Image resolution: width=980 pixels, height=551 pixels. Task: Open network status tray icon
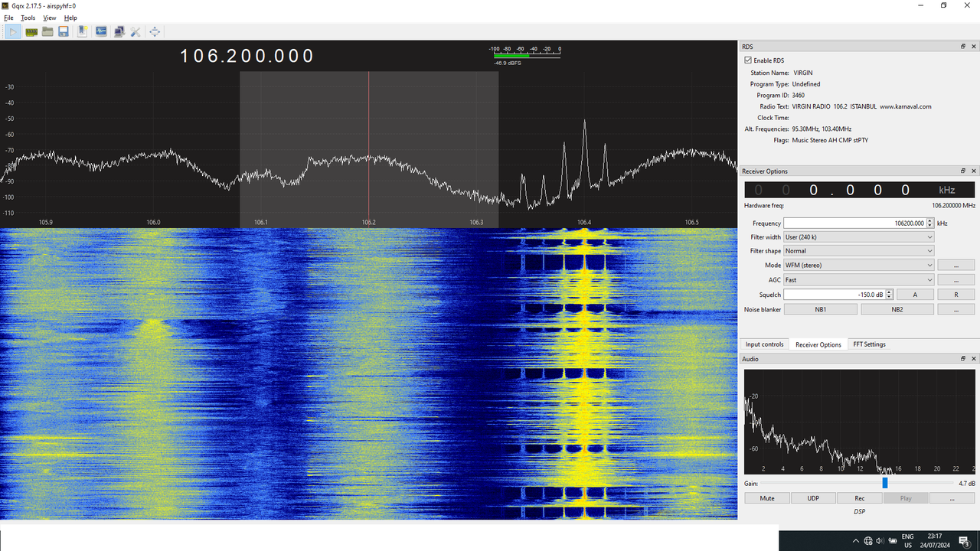(868, 540)
